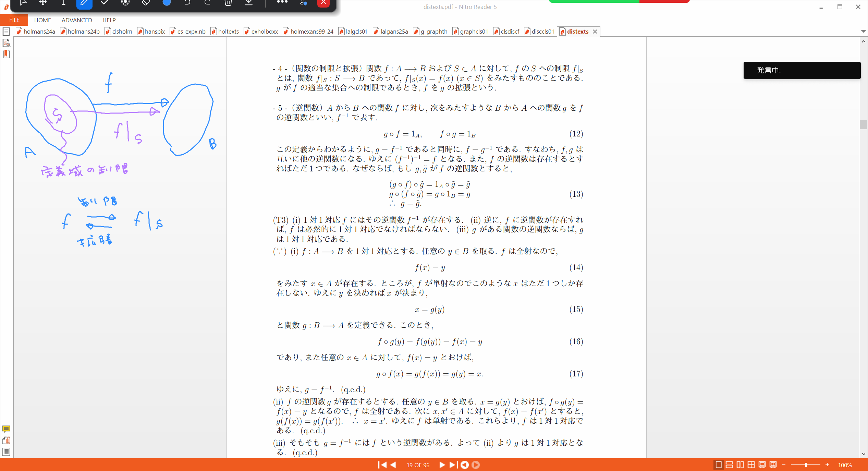Image resolution: width=868 pixels, height=471 pixels.
Task: Open the ADVANCED ribbon tab
Action: [x=77, y=20]
